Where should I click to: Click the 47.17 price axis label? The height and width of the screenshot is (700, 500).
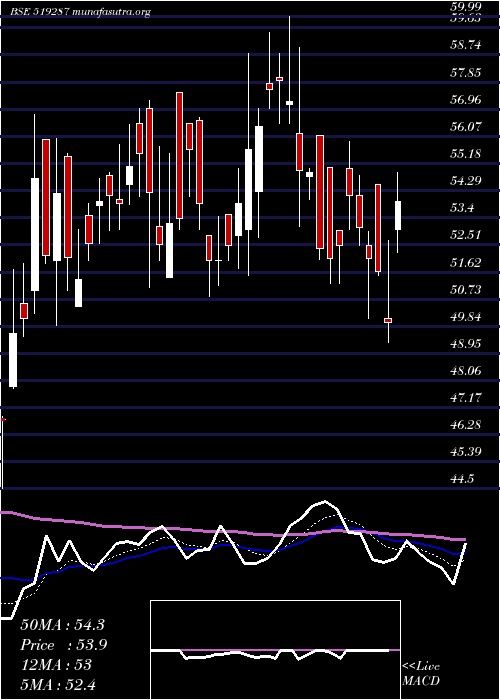(467, 398)
